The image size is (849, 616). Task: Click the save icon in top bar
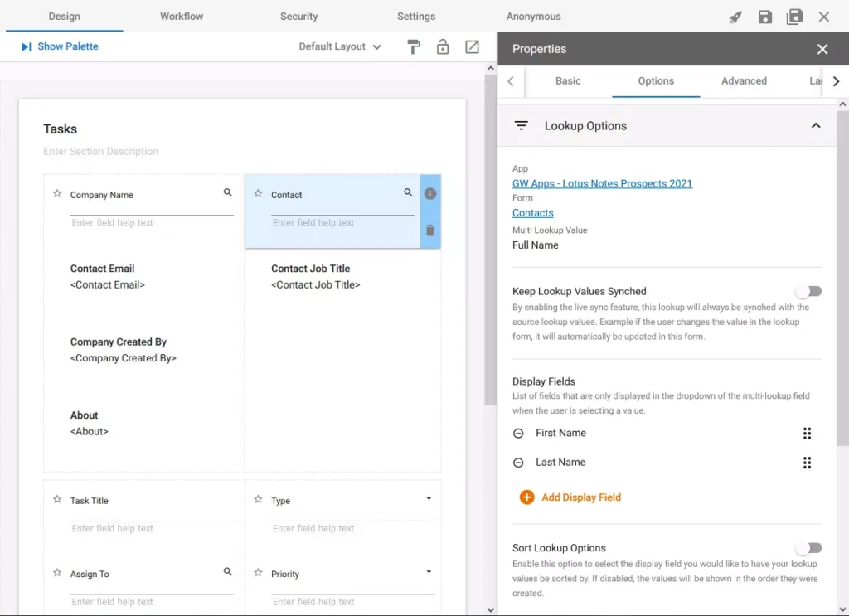765,17
